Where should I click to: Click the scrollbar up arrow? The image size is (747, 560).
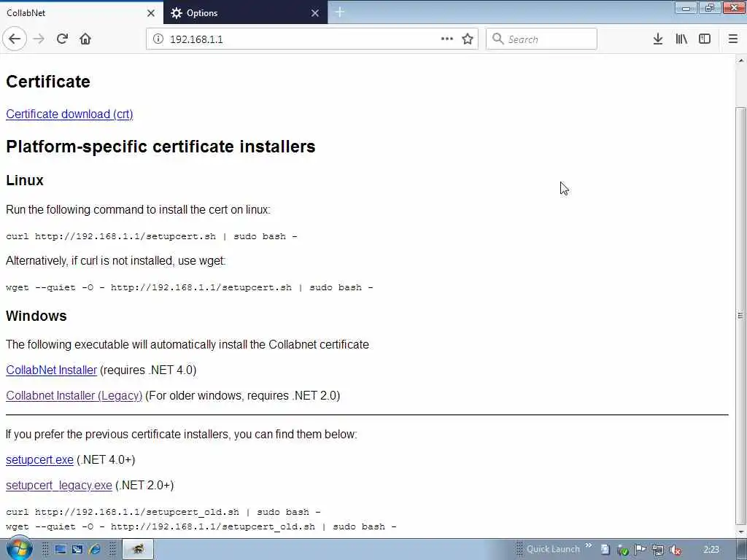pos(740,61)
